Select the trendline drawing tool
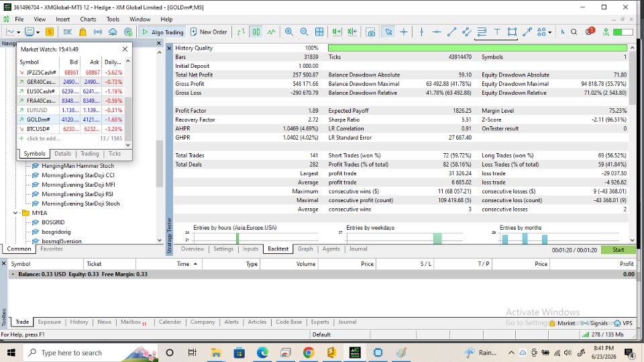Viewport: 644px width, 362px height. 451,32
